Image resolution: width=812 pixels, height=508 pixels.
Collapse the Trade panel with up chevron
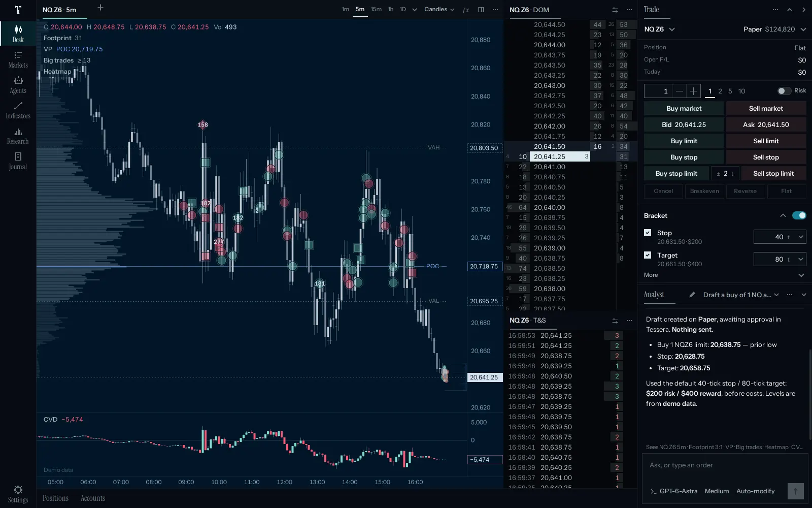[x=790, y=10]
